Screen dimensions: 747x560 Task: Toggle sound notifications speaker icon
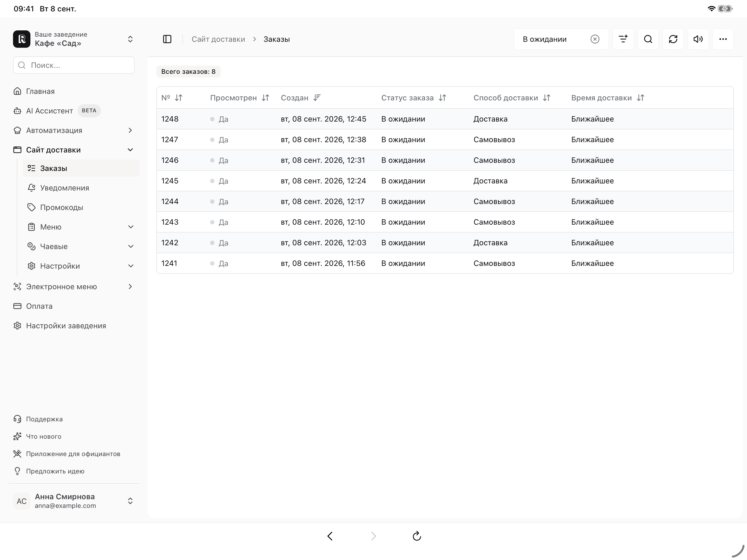698,39
